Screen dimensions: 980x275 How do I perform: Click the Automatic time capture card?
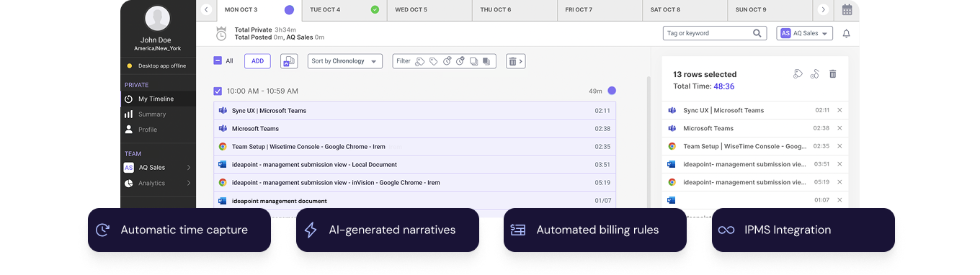click(x=179, y=230)
